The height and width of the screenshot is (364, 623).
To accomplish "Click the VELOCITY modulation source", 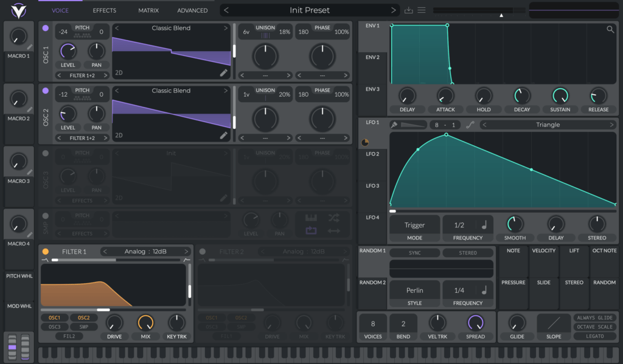I will pyautogui.click(x=543, y=261).
